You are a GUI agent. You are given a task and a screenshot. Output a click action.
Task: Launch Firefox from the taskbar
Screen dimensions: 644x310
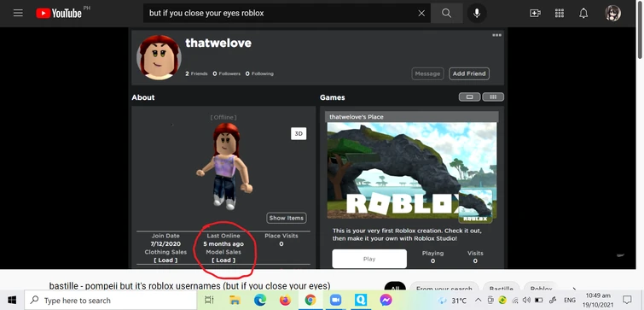(x=285, y=300)
